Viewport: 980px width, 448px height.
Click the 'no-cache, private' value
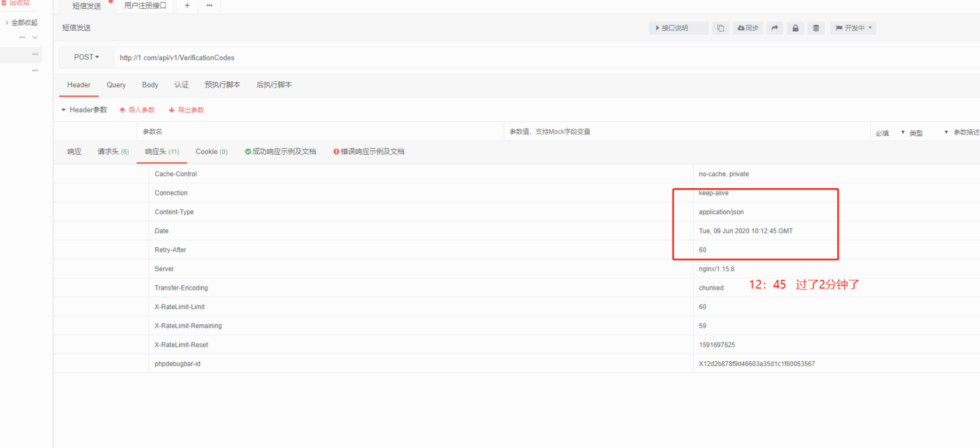[724, 174]
